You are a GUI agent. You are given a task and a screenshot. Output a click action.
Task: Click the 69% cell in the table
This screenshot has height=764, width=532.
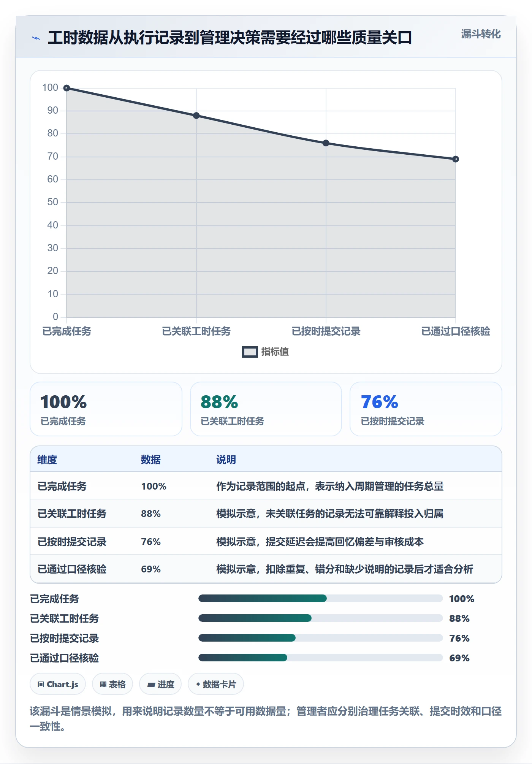[151, 569]
